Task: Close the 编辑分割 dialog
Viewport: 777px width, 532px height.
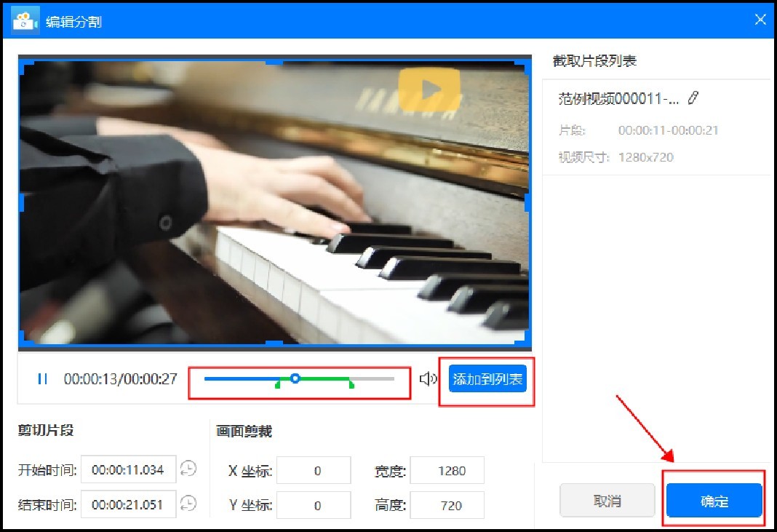Action: pyautogui.click(x=760, y=20)
